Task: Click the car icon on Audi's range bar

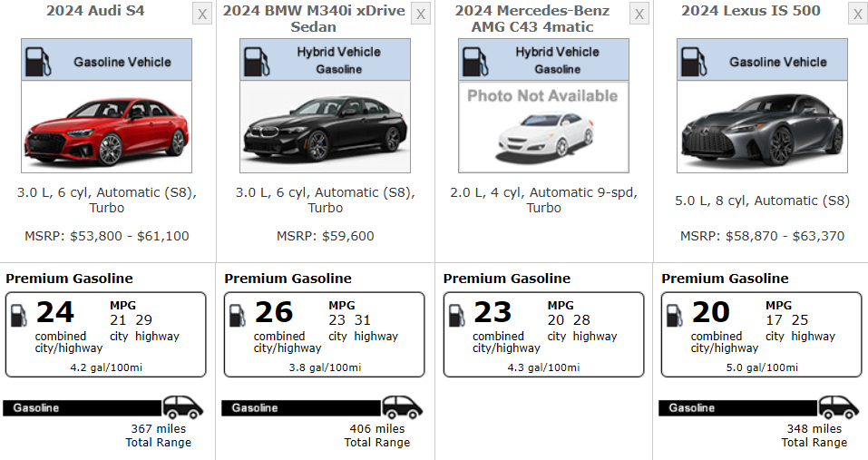Action: tap(182, 407)
